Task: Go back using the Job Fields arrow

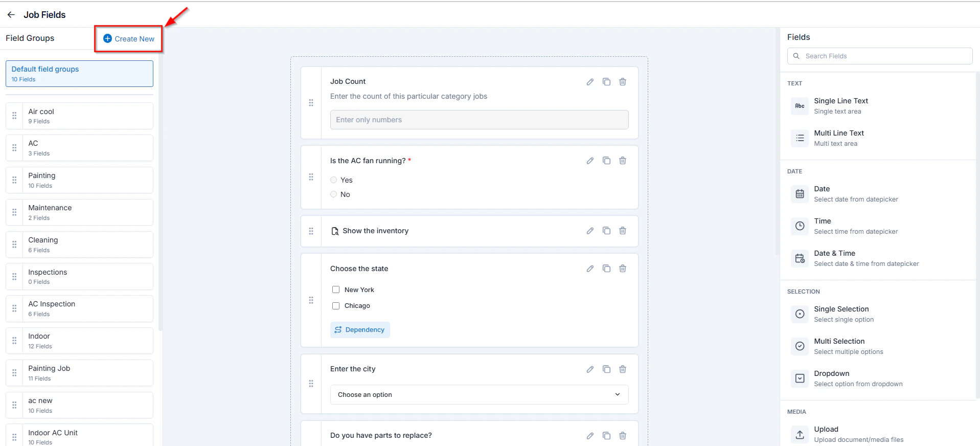Action: [x=11, y=15]
